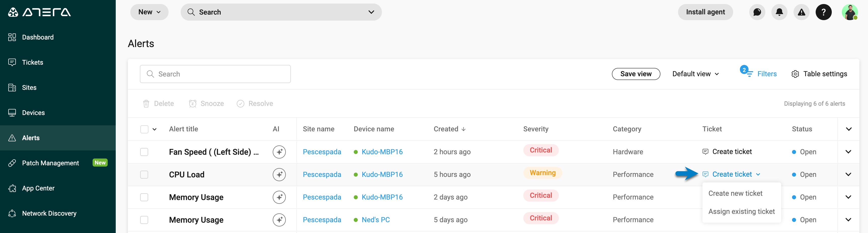Open the user profile avatar

pos(849,12)
